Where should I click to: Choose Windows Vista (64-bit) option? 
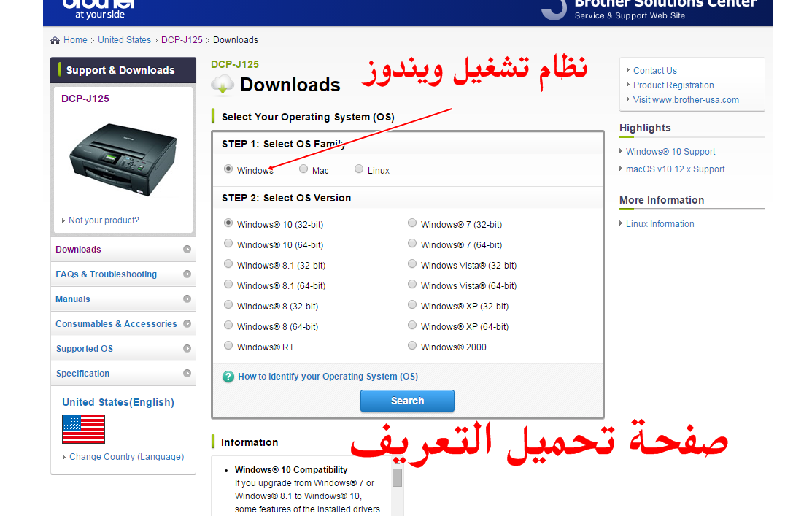(x=412, y=285)
